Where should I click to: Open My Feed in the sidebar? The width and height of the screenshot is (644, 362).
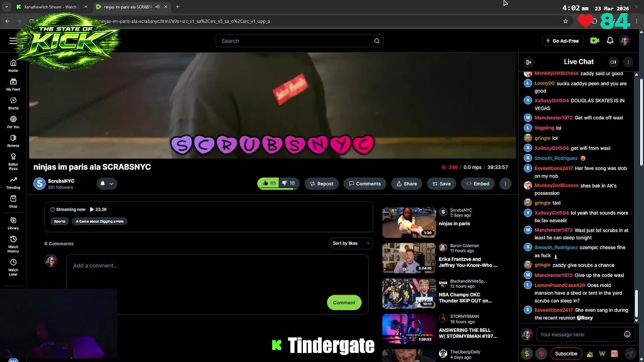click(x=13, y=84)
